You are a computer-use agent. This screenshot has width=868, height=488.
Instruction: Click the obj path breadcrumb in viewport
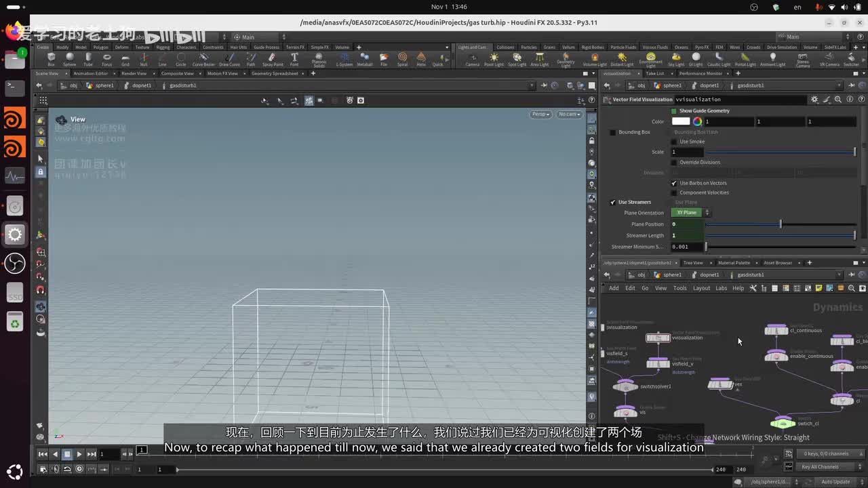(x=73, y=85)
